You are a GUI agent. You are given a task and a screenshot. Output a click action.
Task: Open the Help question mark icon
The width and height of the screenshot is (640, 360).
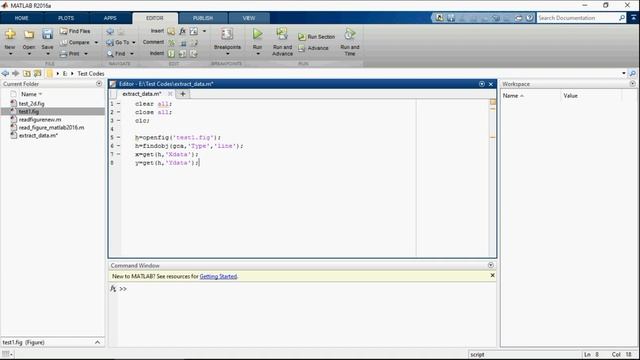click(x=529, y=18)
